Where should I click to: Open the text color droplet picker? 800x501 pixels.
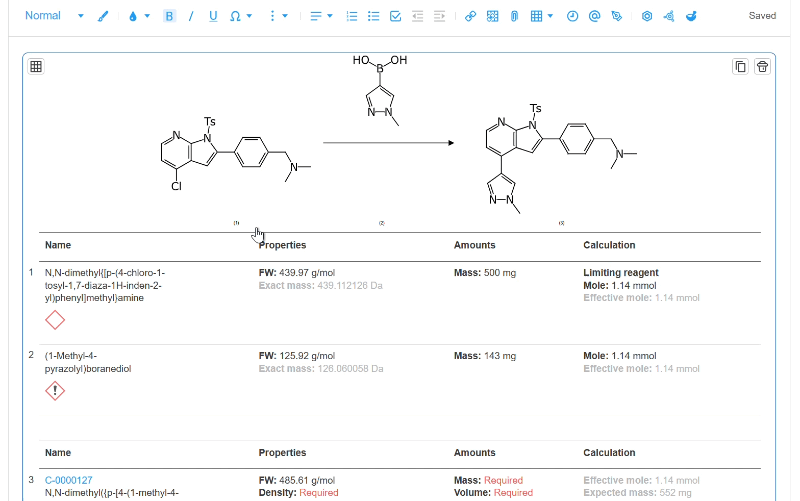133,16
